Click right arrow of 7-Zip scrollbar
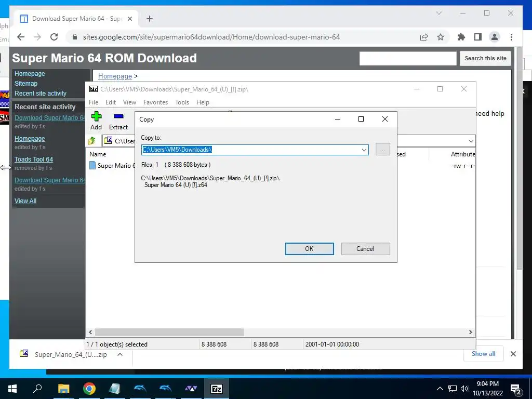Screen dimensions: 532x399 pos(471,332)
